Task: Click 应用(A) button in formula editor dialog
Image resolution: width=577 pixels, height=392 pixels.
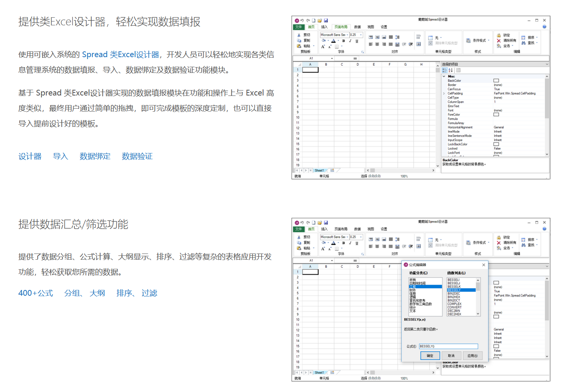Action: point(472,356)
